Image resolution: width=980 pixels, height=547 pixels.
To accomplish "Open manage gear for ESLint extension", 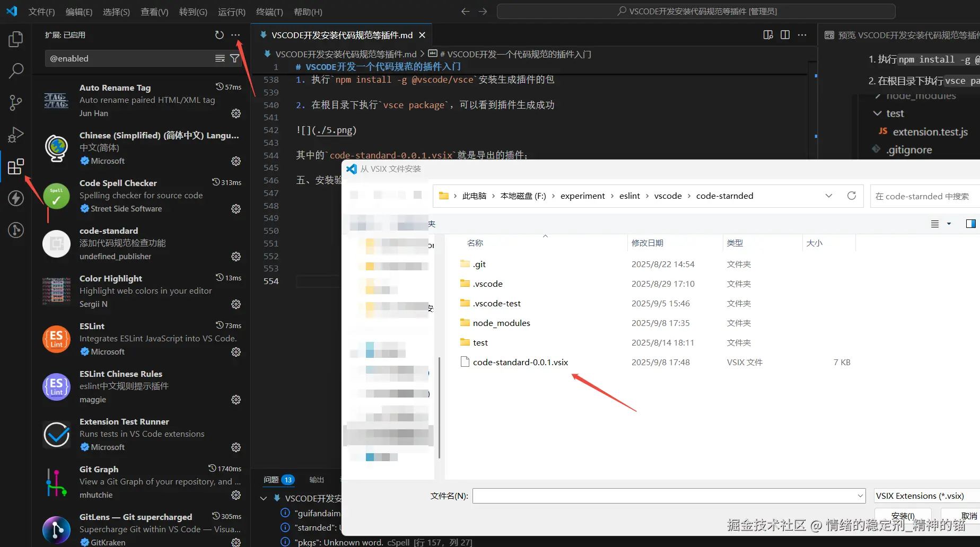I will pyautogui.click(x=236, y=352).
